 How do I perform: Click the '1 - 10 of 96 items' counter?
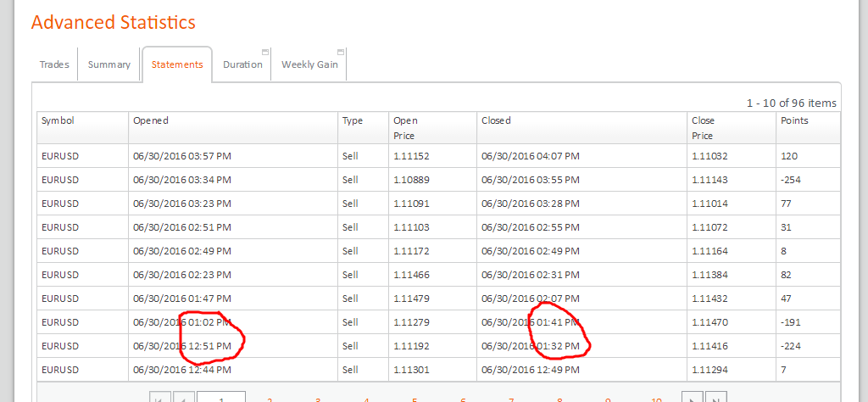click(x=792, y=103)
